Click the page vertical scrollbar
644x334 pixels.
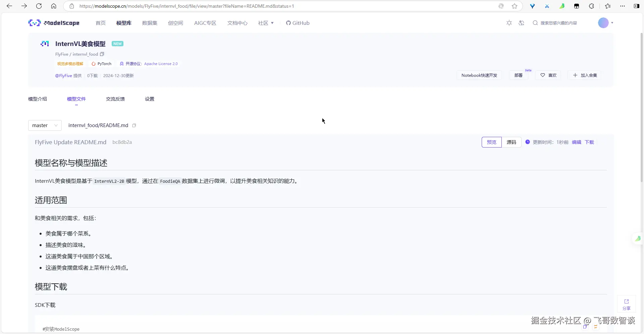[x=642, y=107]
